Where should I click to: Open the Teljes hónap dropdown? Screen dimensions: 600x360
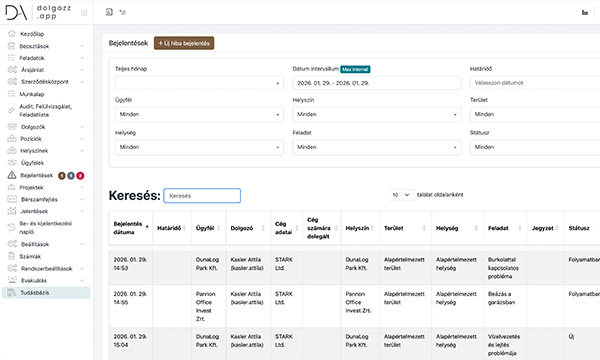click(x=199, y=83)
